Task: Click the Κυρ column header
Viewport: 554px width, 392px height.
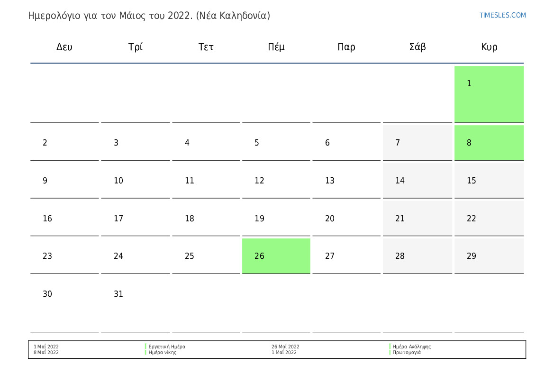Action: 489,47
